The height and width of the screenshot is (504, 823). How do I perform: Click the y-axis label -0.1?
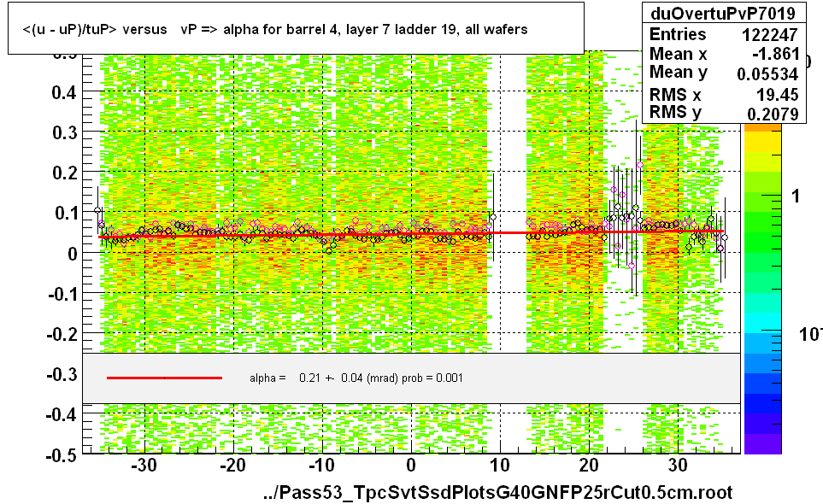coord(62,294)
